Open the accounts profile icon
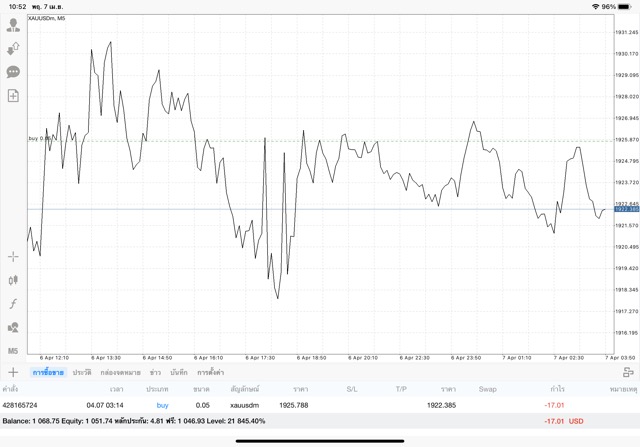 (x=13, y=25)
